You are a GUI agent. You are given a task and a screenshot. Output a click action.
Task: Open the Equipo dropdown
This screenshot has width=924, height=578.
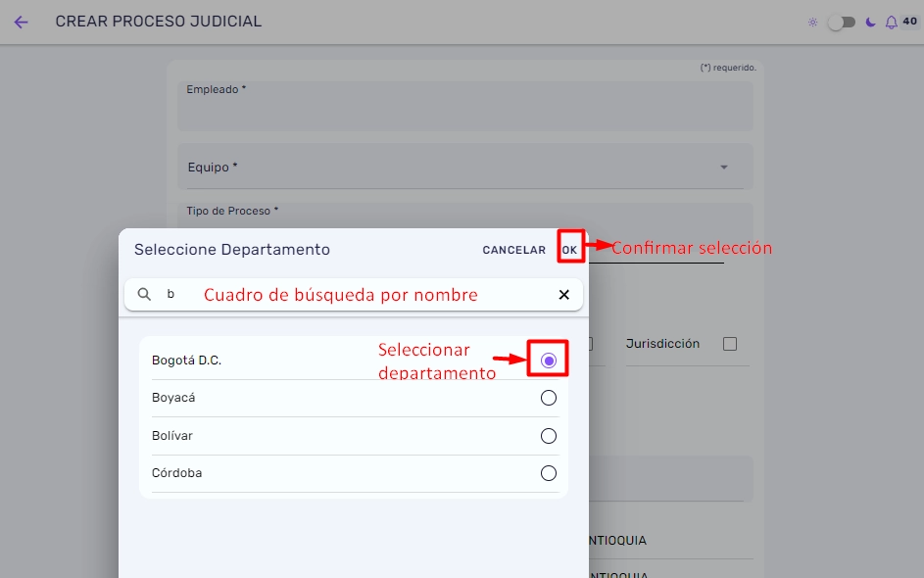[465, 168]
